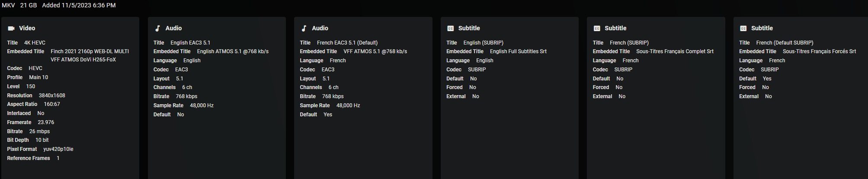Click CC icon on English subtitle card
868x179 pixels.
pos(450,28)
